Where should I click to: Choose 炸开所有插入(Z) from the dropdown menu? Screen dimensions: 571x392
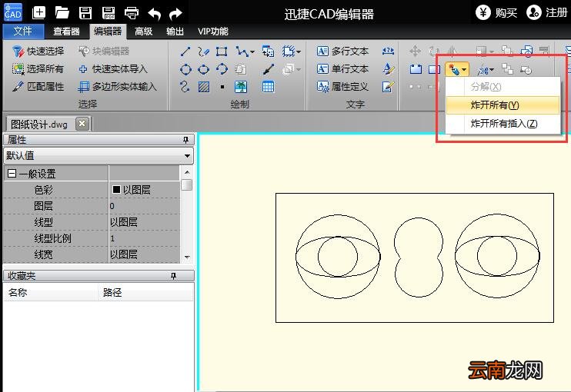[503, 124]
